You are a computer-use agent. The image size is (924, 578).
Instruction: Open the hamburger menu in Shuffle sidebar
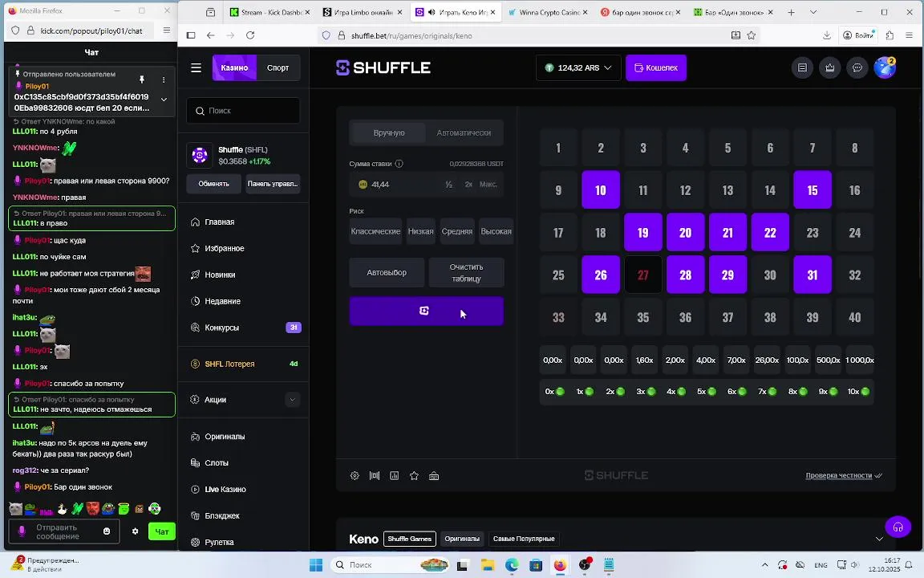pyautogui.click(x=197, y=67)
